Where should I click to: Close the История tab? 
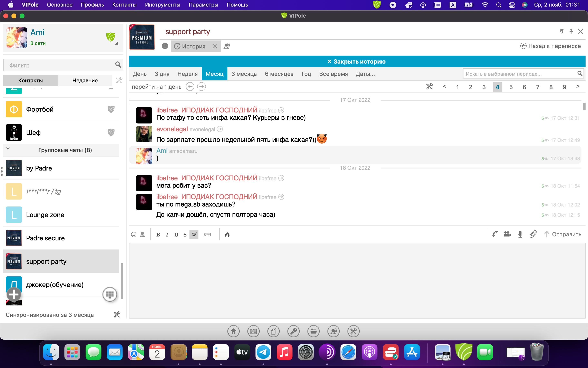pos(215,46)
